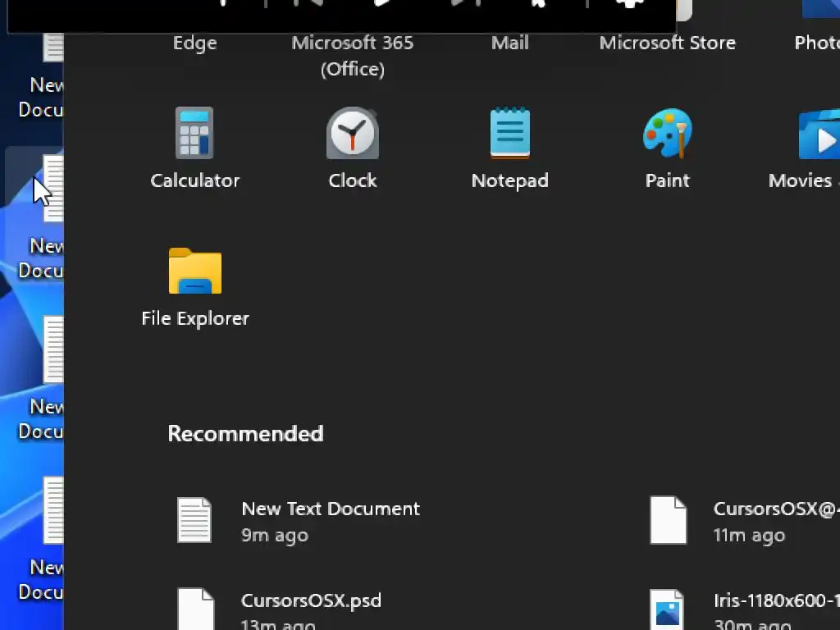The width and height of the screenshot is (840, 630).
Task: Open Microsoft 365 (Office) pinned app
Action: [353, 56]
